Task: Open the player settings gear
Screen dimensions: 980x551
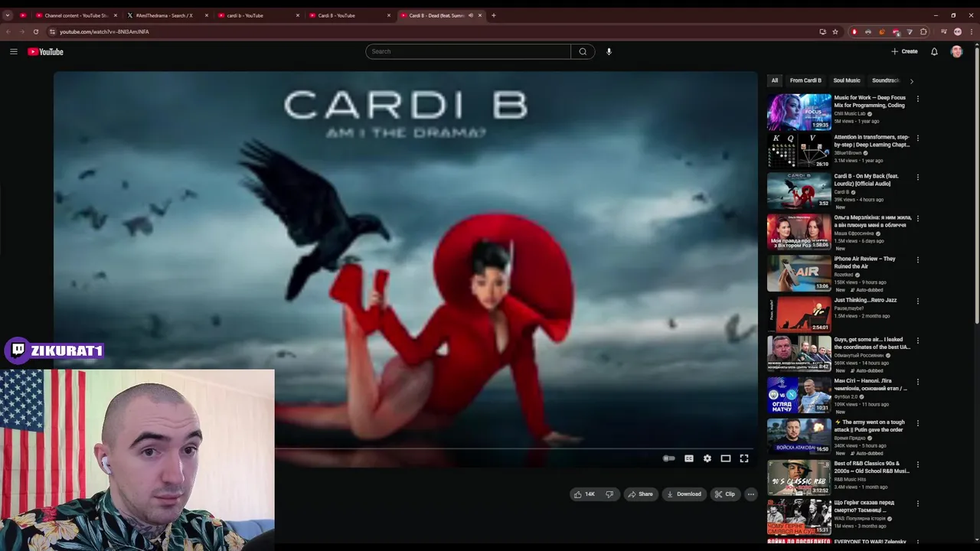Action: (707, 458)
